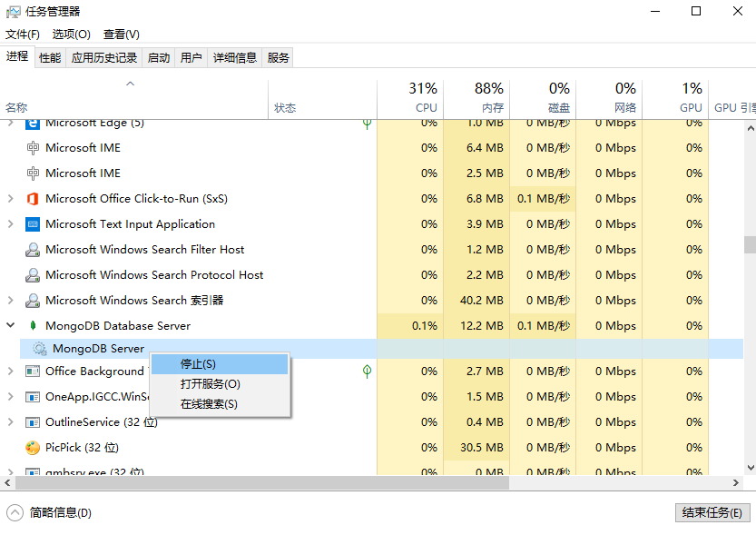Select the PicPick (32 位) process row

point(372,448)
